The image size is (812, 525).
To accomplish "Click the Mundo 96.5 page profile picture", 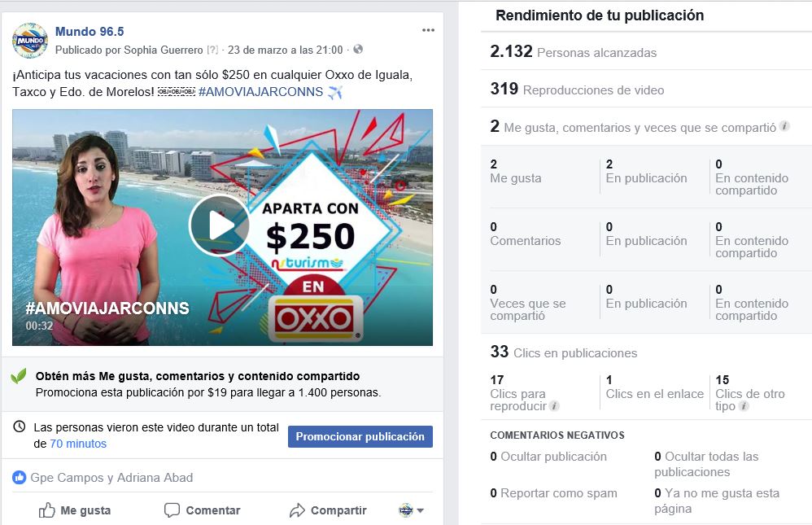I will point(30,41).
